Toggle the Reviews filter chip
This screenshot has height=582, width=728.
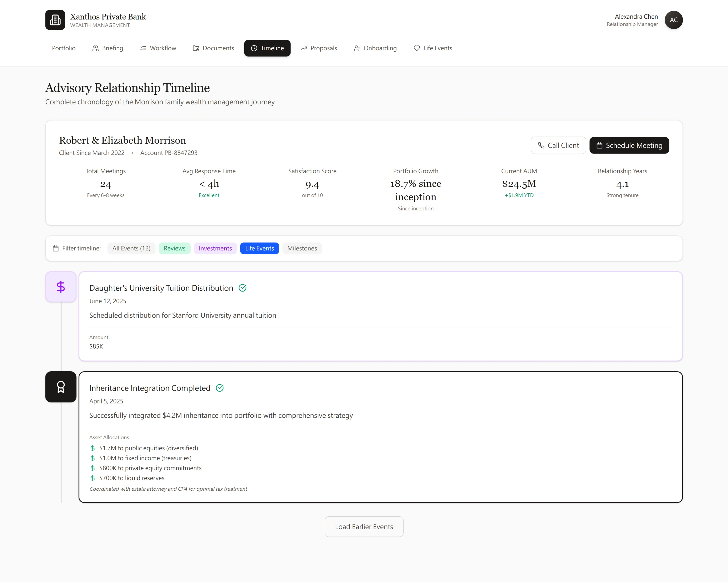pos(174,248)
